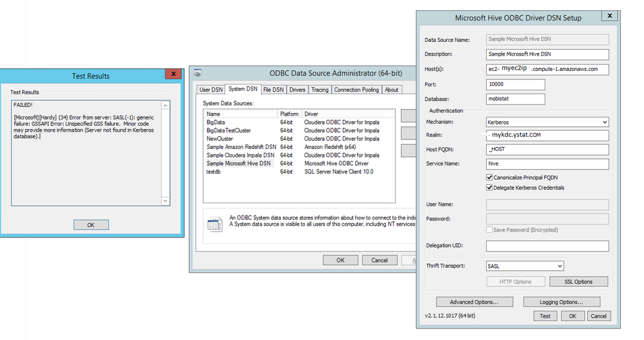Open SSL Options

(x=578, y=282)
